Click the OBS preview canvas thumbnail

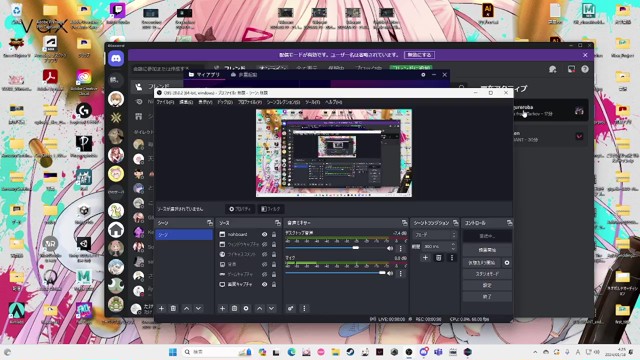(x=334, y=153)
